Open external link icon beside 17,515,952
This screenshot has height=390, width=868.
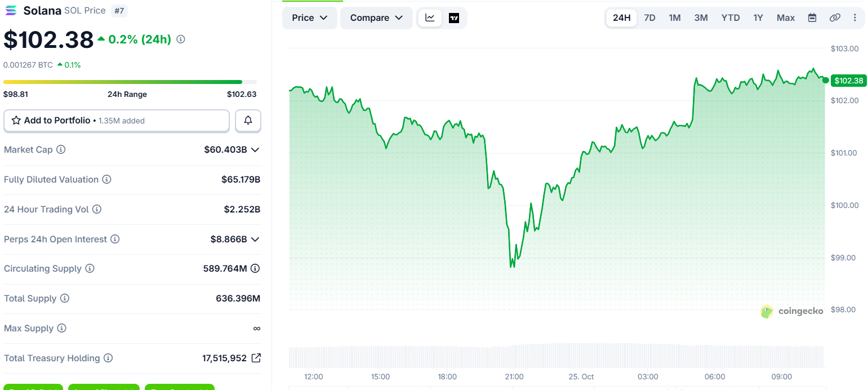tap(256, 358)
